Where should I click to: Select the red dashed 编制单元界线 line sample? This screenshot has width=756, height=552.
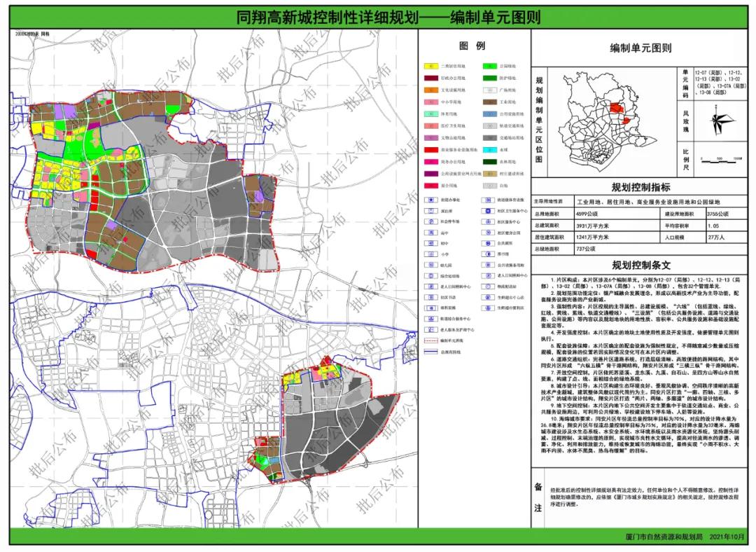click(430, 340)
